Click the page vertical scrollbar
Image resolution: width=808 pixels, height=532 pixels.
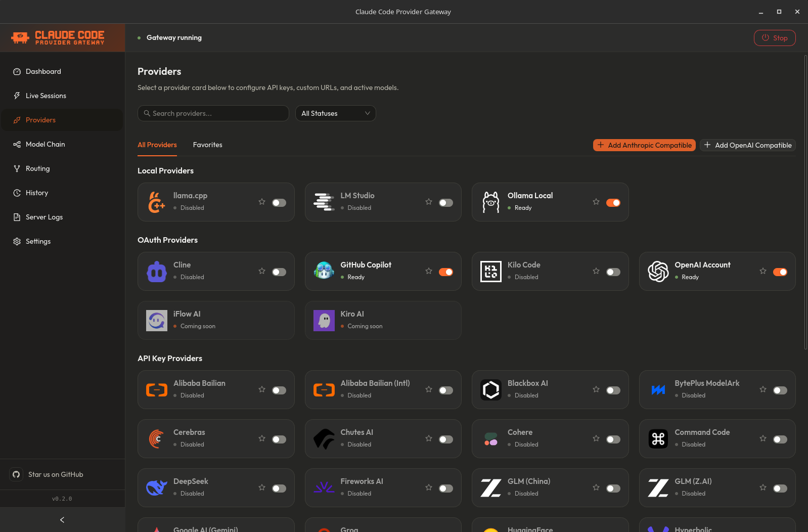pyautogui.click(x=805, y=202)
